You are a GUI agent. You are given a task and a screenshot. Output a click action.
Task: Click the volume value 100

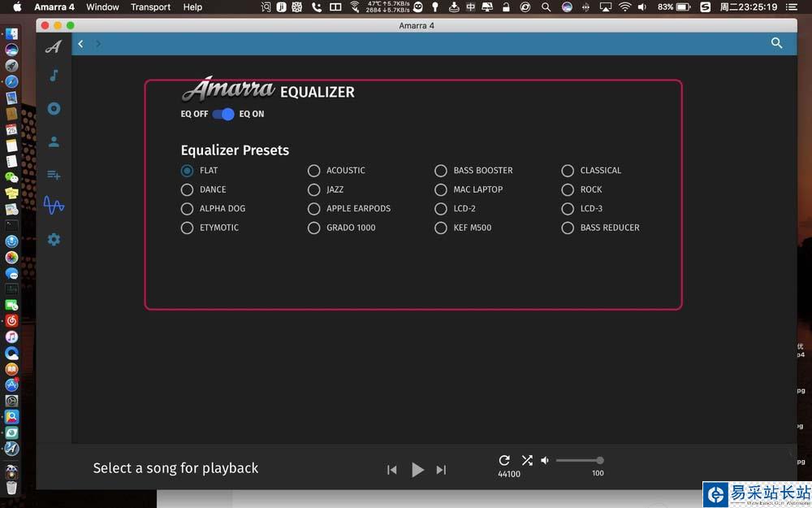(598, 473)
